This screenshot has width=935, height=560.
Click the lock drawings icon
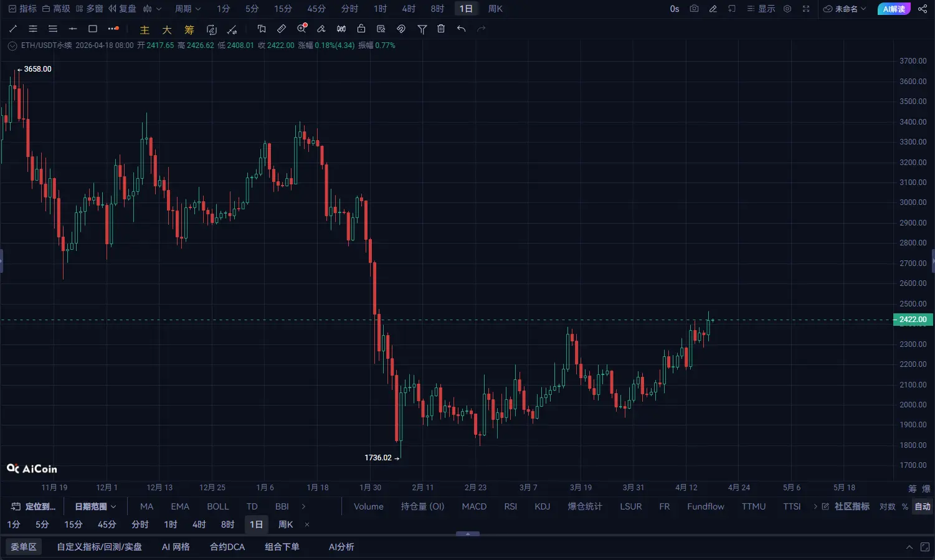361,29
